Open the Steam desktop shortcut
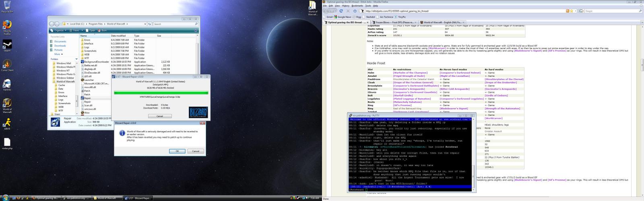 (7, 44)
